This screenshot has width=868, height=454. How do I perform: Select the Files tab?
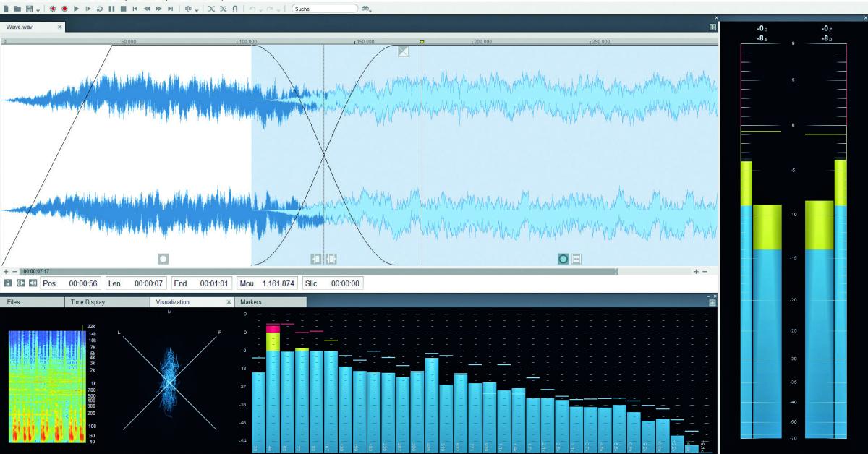[x=14, y=302]
